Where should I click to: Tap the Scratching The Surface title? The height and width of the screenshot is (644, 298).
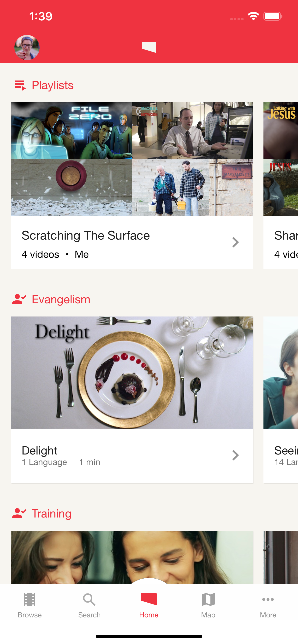[86, 236]
